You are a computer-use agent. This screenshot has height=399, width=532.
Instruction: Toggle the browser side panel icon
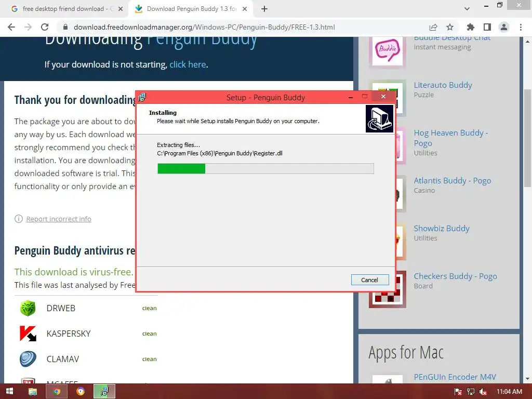[487, 27]
